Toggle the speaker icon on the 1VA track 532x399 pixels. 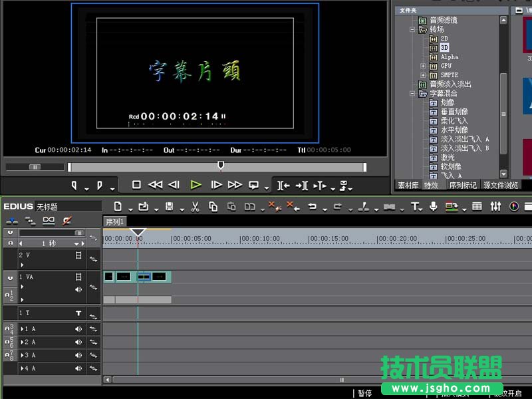click(x=78, y=289)
